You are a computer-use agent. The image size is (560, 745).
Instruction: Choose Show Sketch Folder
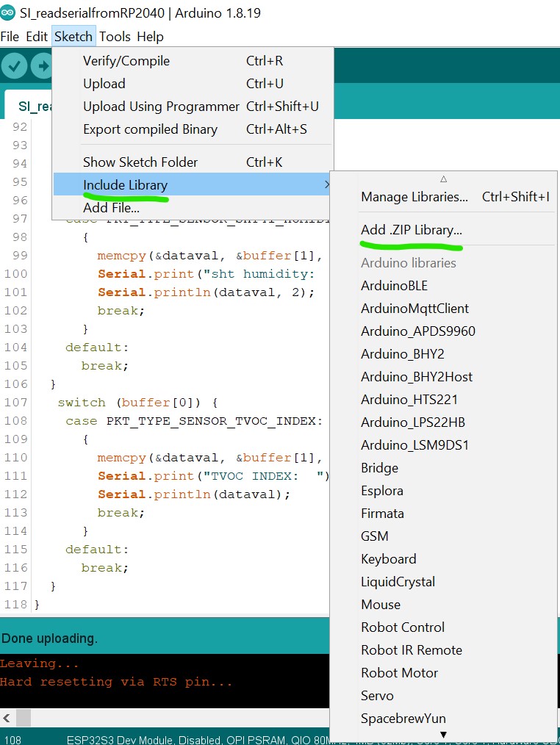[193, 162]
